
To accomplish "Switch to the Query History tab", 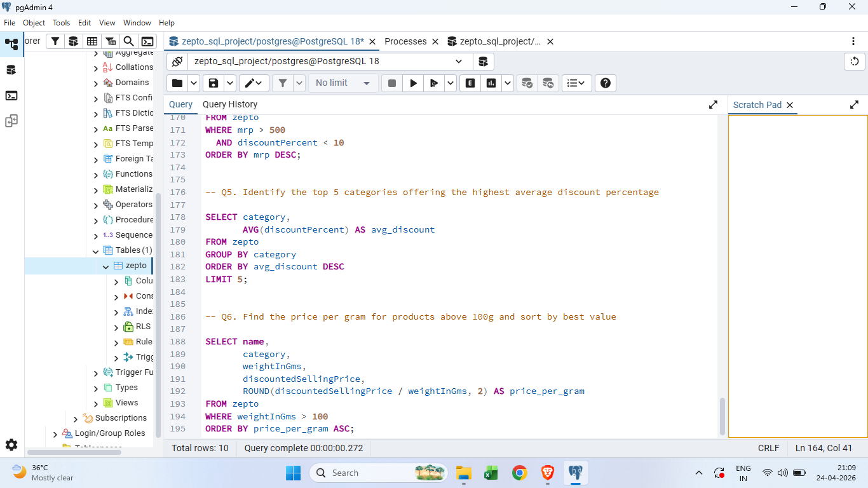I will pyautogui.click(x=230, y=104).
